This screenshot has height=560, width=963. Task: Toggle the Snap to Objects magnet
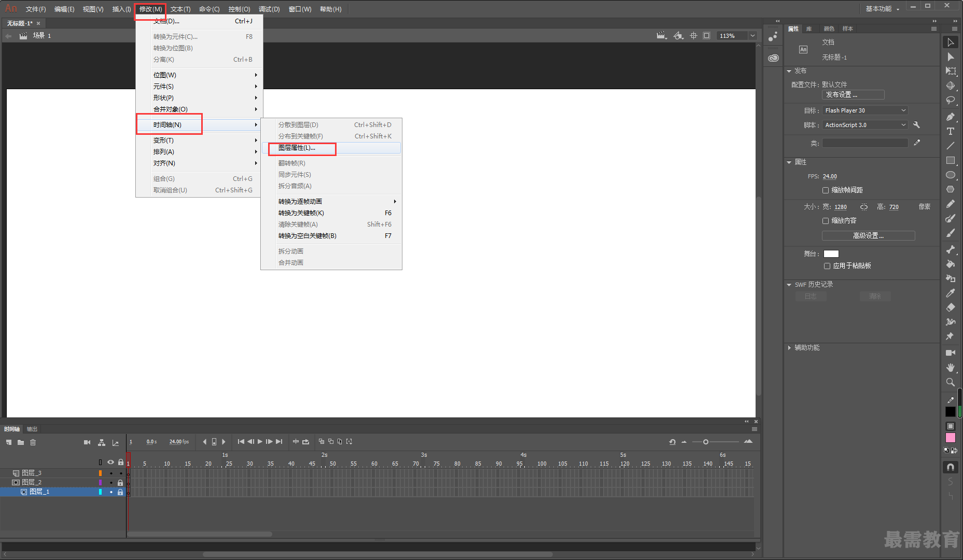(x=950, y=467)
